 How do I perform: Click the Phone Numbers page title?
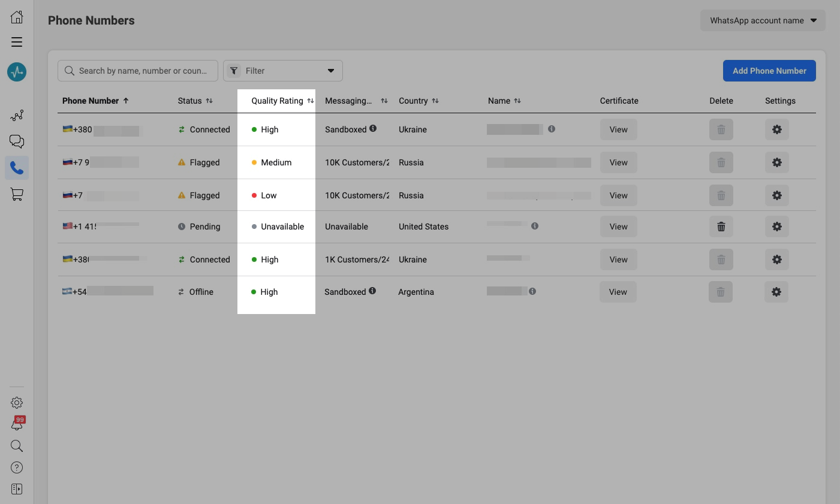91,20
